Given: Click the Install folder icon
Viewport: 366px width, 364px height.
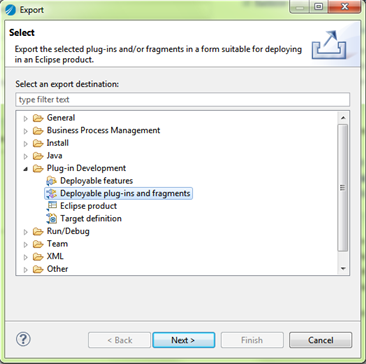Looking at the screenshot, I should (x=38, y=143).
